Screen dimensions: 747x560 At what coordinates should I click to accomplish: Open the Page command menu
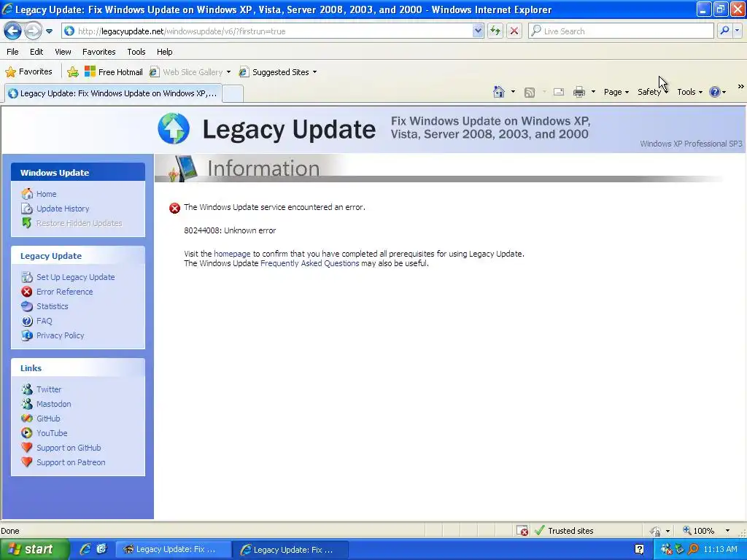(x=616, y=92)
